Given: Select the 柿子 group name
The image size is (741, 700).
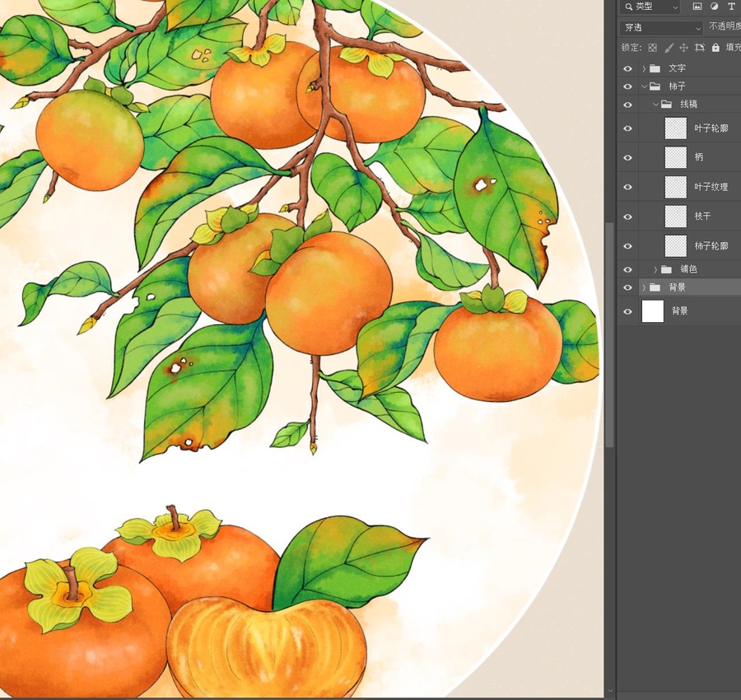Looking at the screenshot, I should (x=677, y=86).
